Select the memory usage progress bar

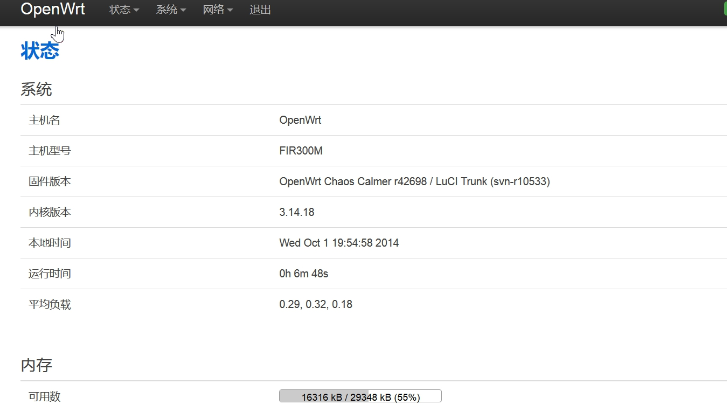pos(360,397)
